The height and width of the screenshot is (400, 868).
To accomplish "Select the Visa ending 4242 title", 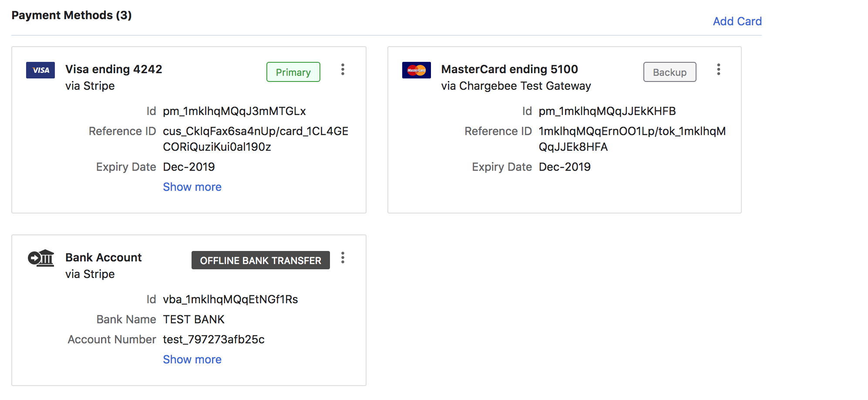I will click(114, 69).
